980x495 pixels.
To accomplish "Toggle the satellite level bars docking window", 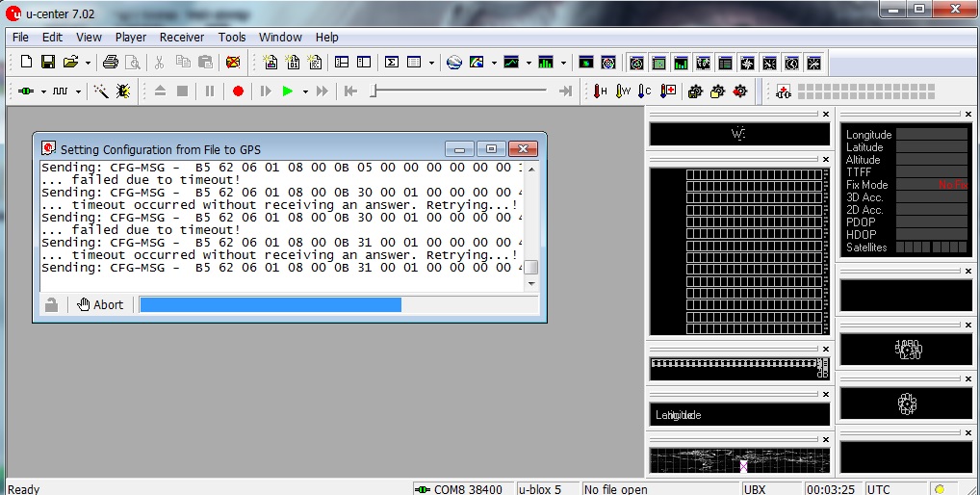I will (681, 63).
